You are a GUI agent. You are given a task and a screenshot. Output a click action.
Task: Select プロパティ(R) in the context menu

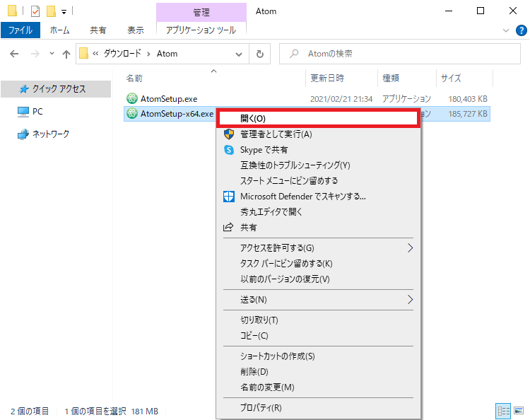(261, 408)
